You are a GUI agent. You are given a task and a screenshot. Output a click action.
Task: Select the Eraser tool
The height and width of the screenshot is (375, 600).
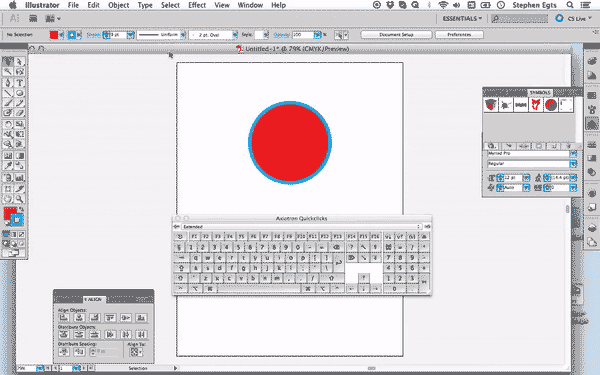(20, 113)
